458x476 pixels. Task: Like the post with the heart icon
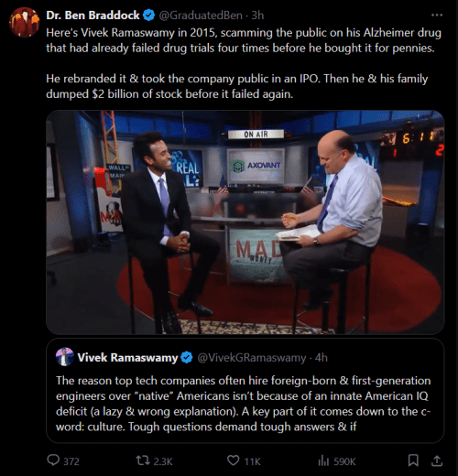234,460
